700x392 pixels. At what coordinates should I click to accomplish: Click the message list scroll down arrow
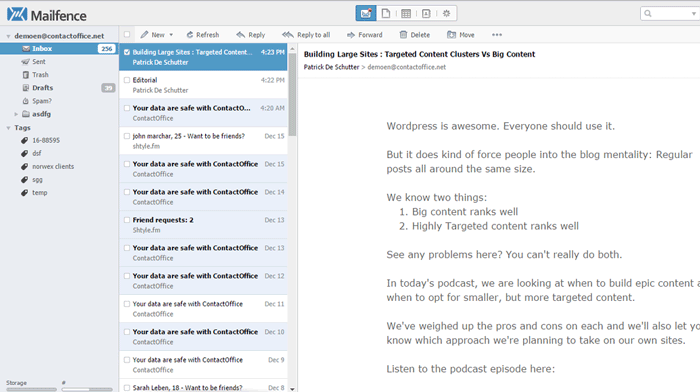click(292, 389)
